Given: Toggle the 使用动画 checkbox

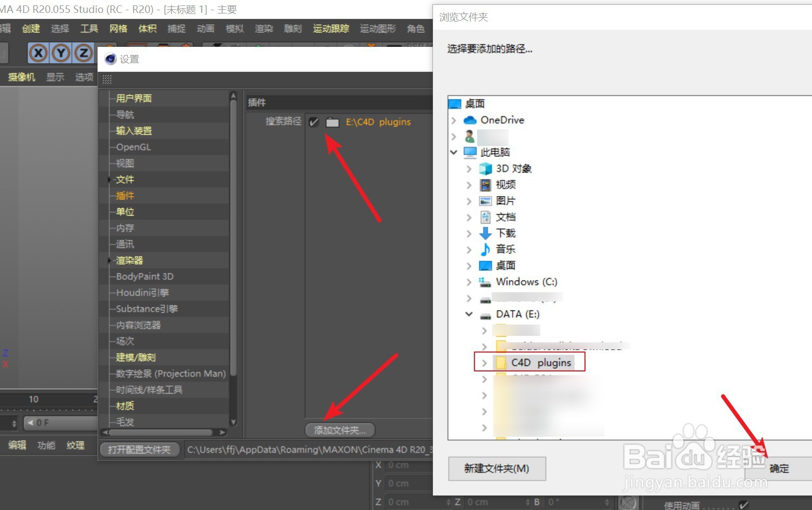Looking at the screenshot, I should [x=744, y=505].
